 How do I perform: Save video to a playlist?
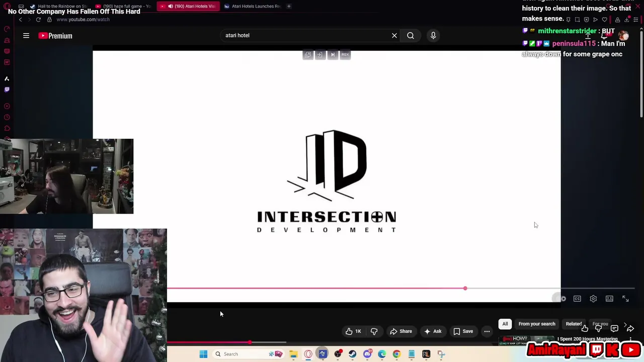463,331
